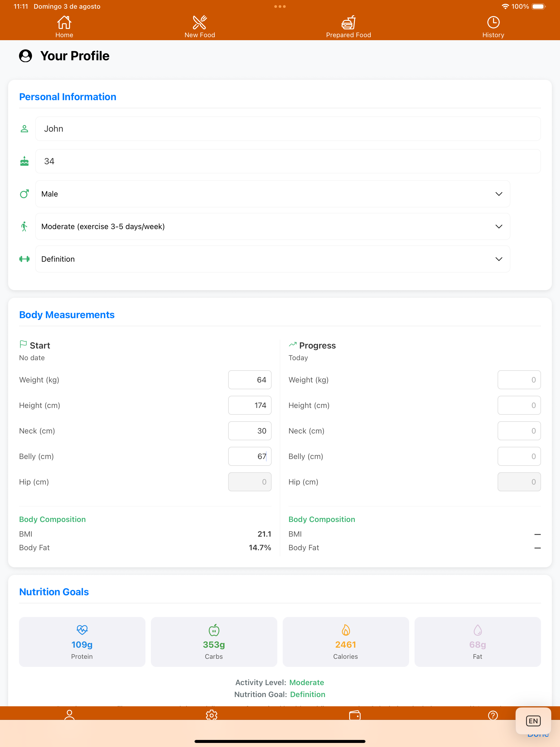Go to History tab
560x747 pixels.
point(493,27)
